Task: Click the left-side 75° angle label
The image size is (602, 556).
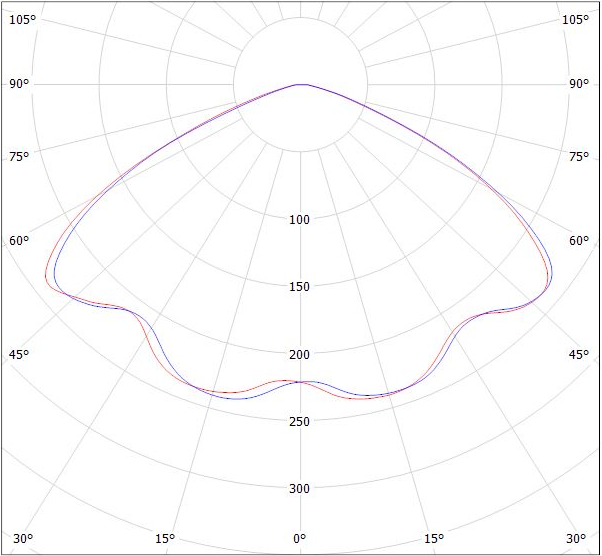Action: tap(19, 157)
